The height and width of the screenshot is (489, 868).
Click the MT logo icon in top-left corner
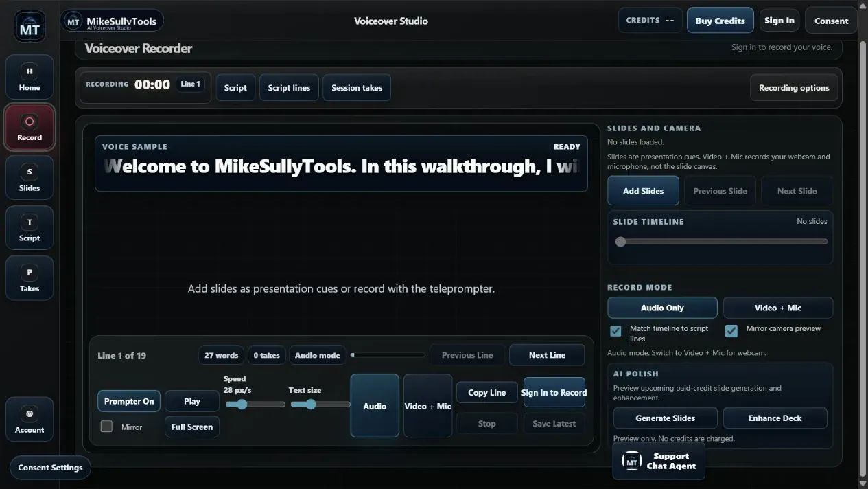(30, 27)
